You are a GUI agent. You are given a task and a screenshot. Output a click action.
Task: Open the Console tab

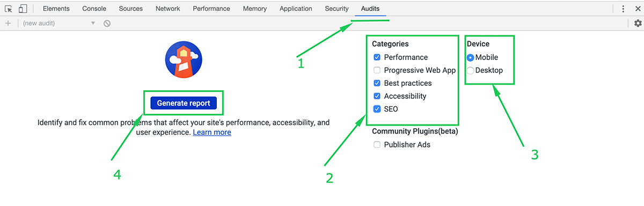tap(94, 9)
